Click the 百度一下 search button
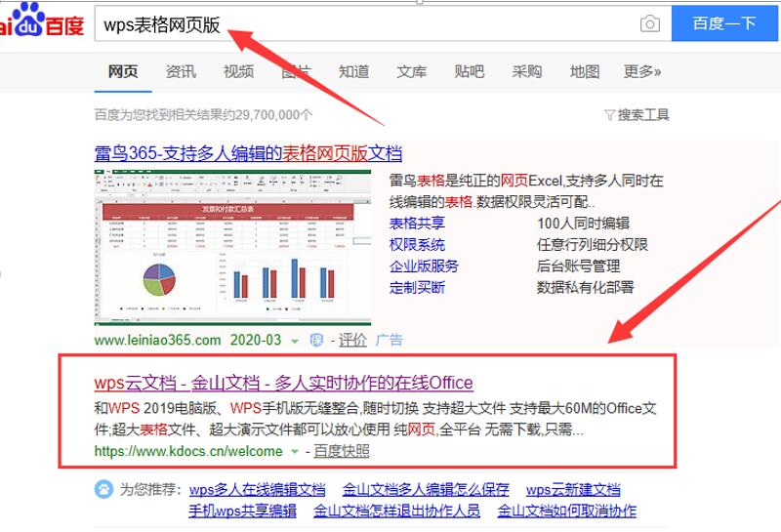781x532 pixels. (724, 23)
